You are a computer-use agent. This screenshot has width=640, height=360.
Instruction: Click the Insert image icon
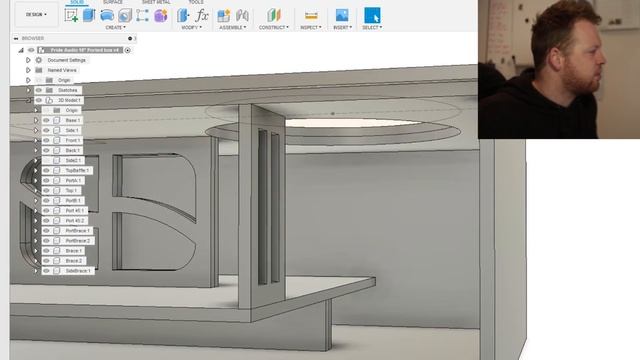tap(342, 16)
